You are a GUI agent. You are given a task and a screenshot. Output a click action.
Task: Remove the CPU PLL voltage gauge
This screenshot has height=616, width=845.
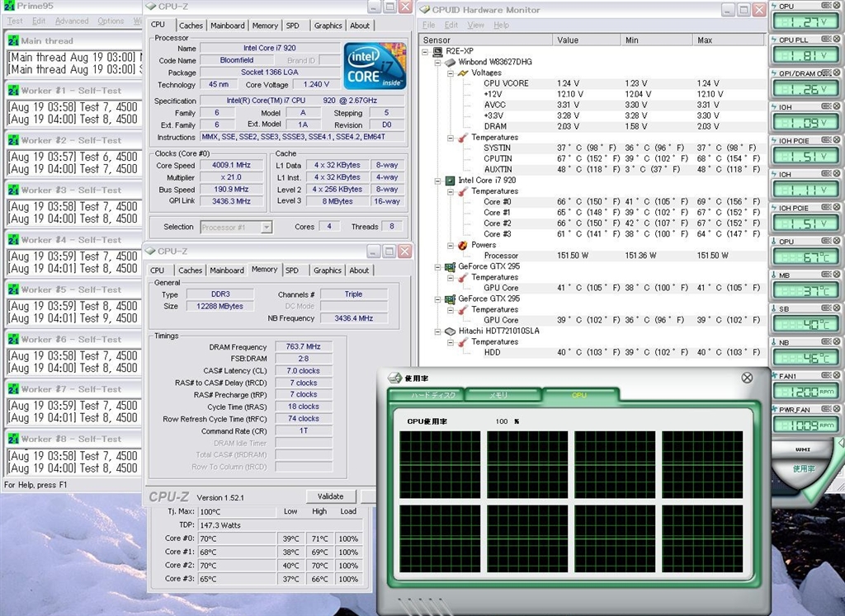pyautogui.click(x=835, y=40)
